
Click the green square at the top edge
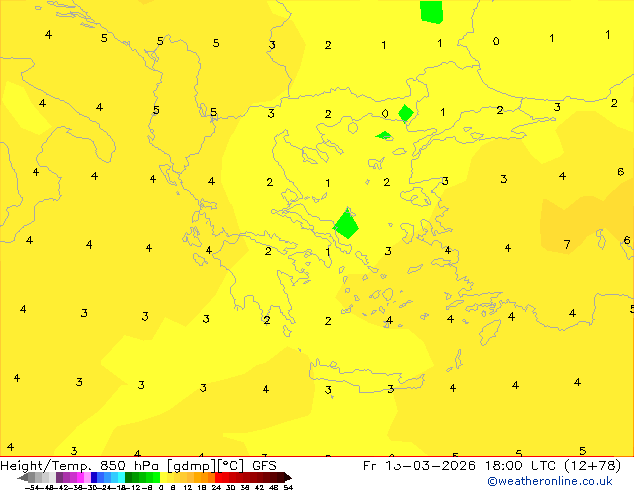[x=431, y=10]
